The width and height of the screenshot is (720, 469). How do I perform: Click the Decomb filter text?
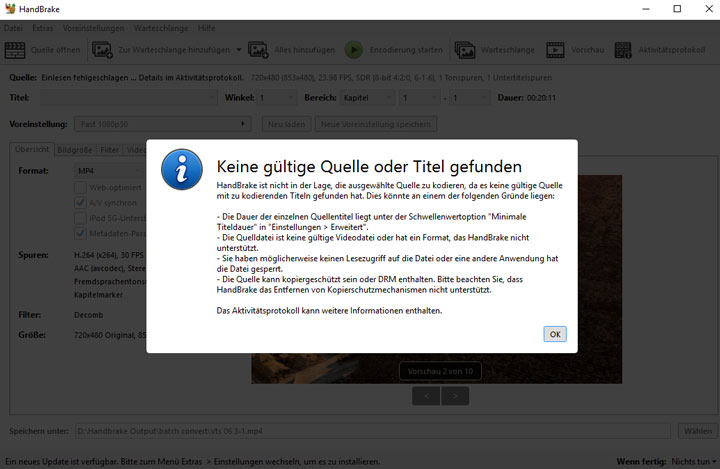tap(89, 315)
